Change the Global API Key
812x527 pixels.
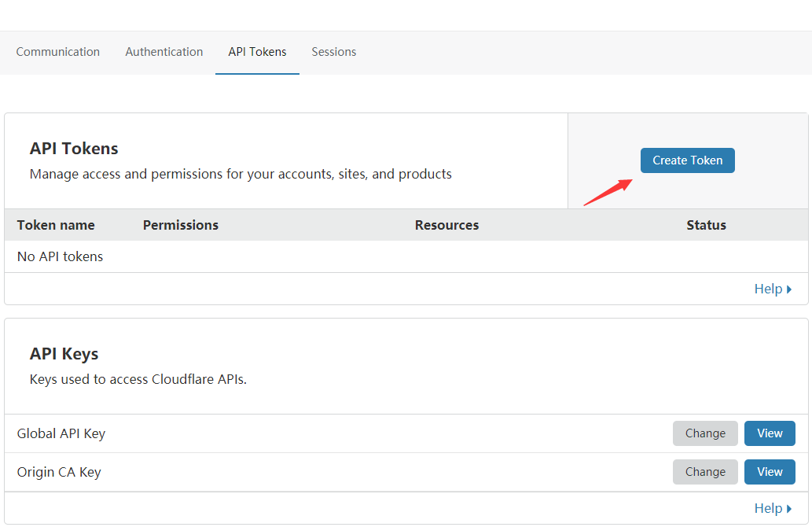coord(705,433)
